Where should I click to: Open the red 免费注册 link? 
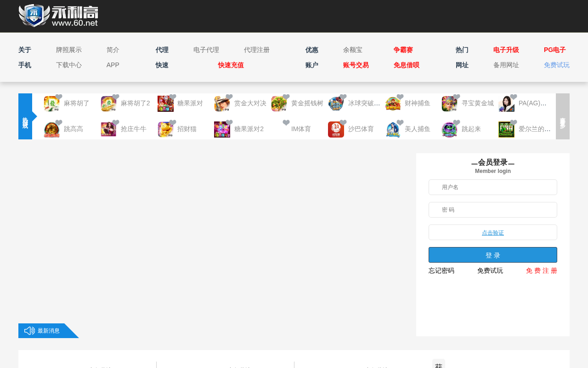542,271
